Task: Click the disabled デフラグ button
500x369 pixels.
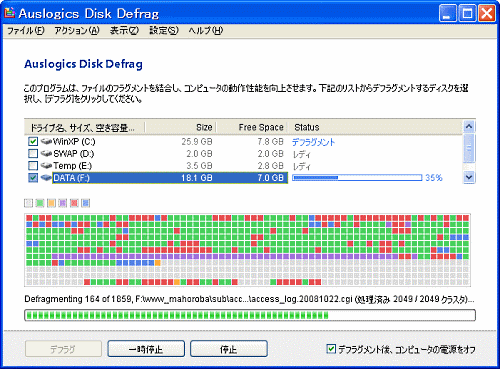Action: pos(63,349)
